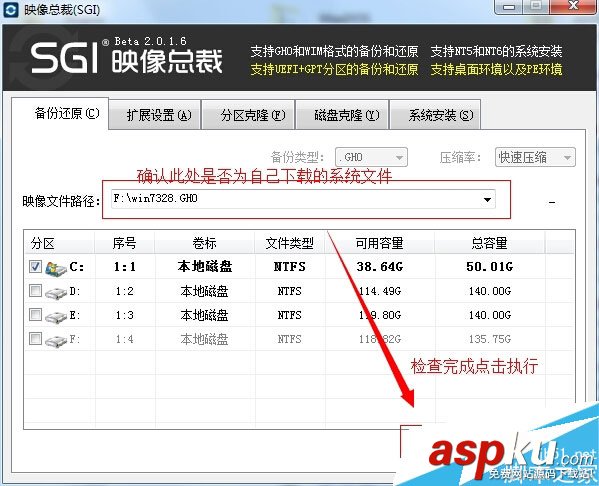Switch to the 扩展设置(A) tab
Viewport: 599px width, 486px height.
155,115
